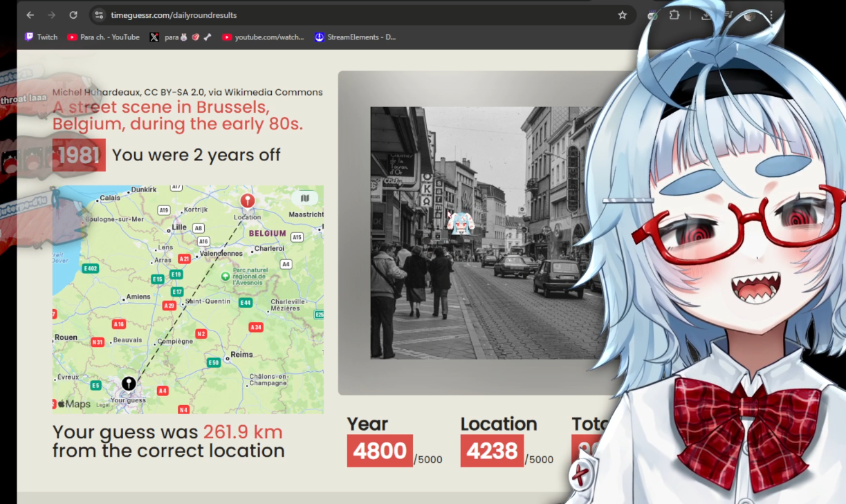Open the Twitch bookmark
This screenshot has height=504, width=846.
coord(41,37)
